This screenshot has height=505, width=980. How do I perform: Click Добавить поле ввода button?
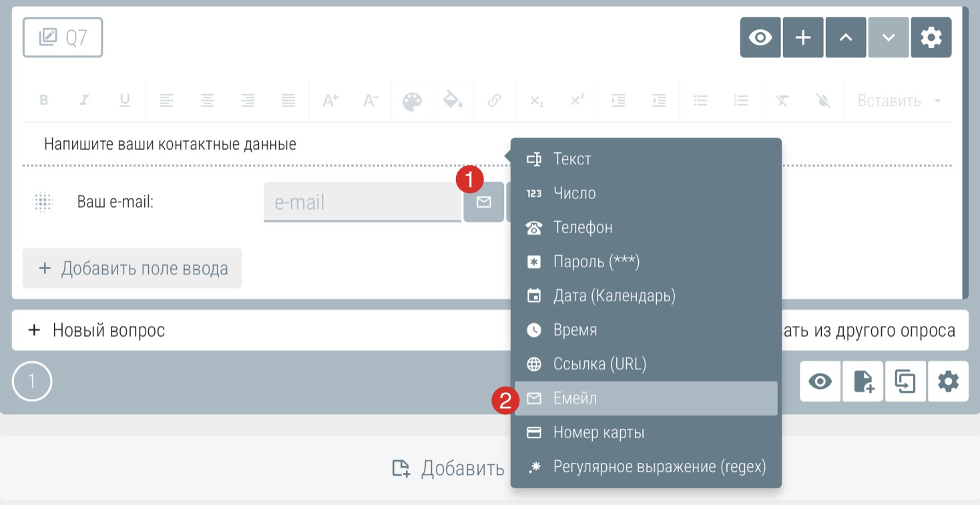coord(132,269)
